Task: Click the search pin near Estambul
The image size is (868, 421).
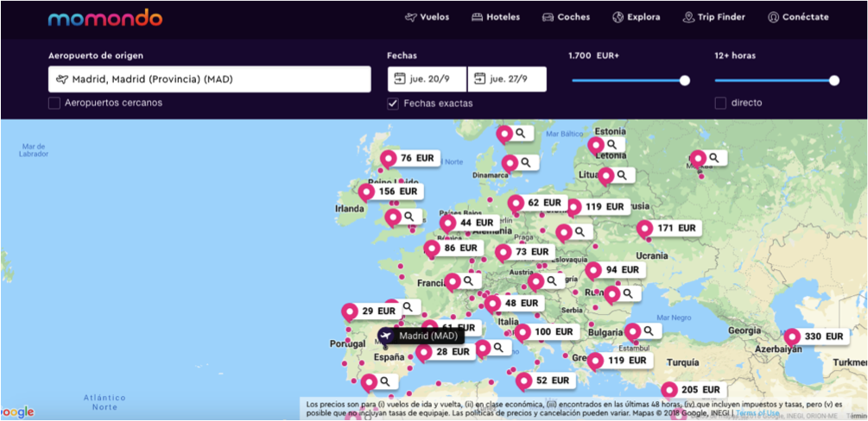Action: coord(643,330)
